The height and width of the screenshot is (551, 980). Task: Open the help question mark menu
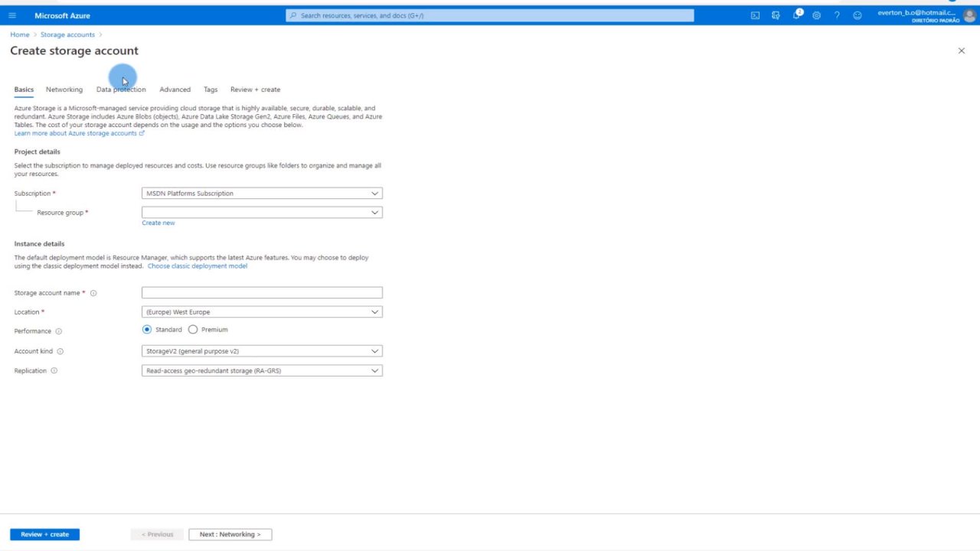click(837, 15)
